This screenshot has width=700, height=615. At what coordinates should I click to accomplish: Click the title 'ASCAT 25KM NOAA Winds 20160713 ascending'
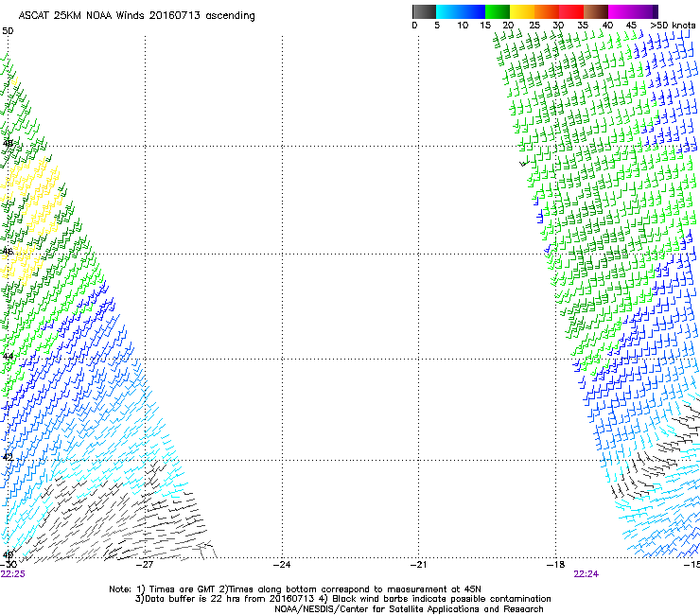[x=136, y=16]
